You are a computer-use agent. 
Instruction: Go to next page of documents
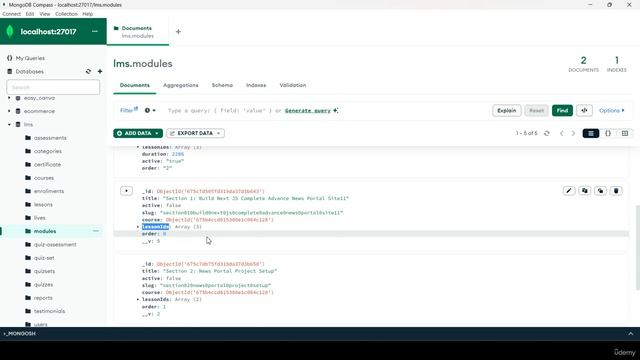[x=573, y=133]
